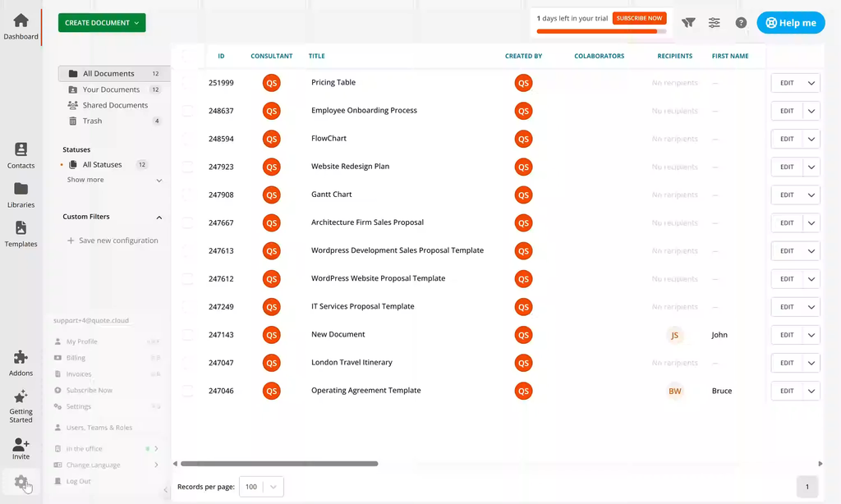The width and height of the screenshot is (841, 504).
Task: Open column settings sliders icon
Action: click(x=715, y=23)
